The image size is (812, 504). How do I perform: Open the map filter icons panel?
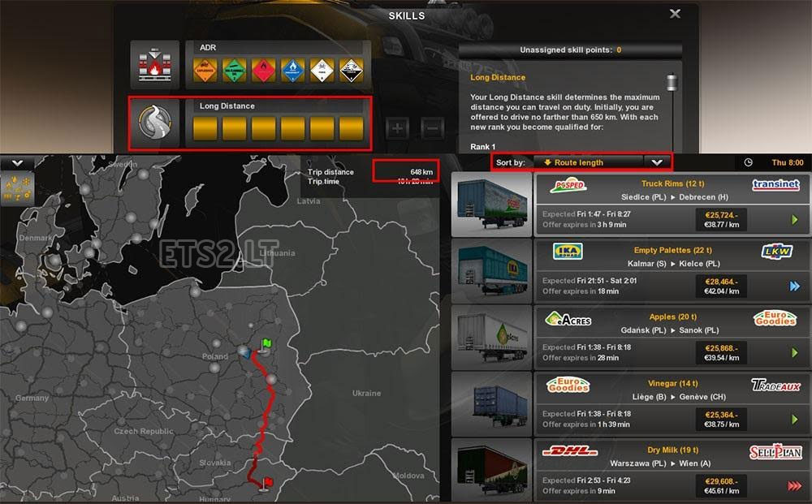[17, 188]
